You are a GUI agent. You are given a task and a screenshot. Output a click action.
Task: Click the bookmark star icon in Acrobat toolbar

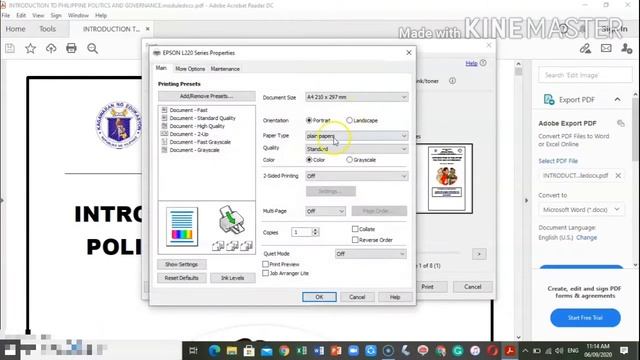pos(30,49)
